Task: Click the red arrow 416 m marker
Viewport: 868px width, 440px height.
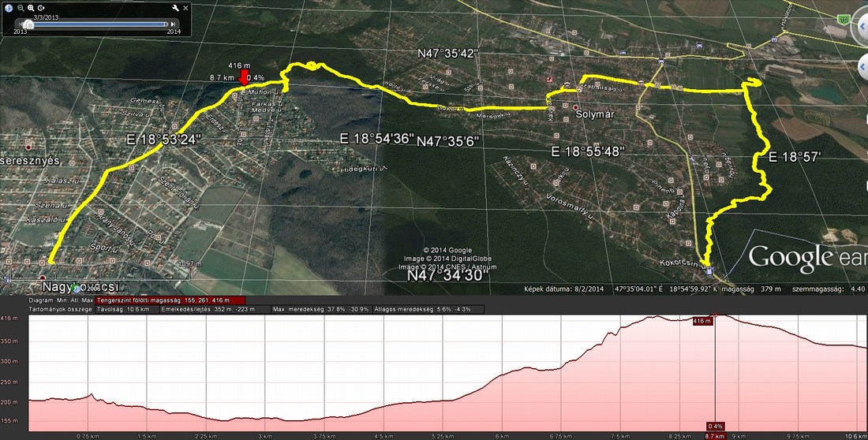Action: (243, 77)
